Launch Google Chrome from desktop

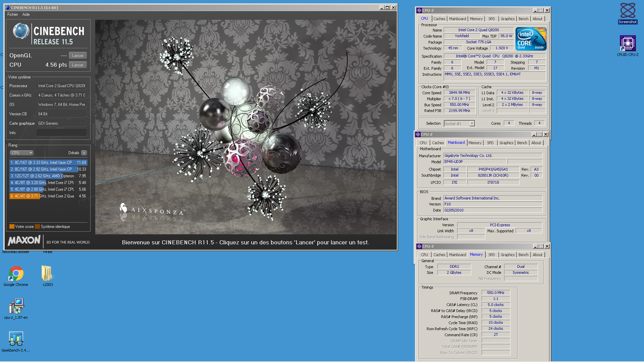pos(16,276)
